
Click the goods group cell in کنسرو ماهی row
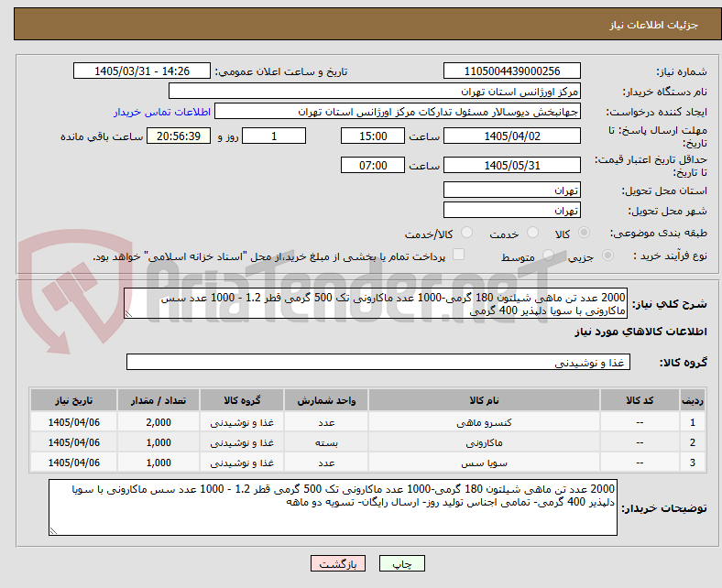click(x=242, y=422)
